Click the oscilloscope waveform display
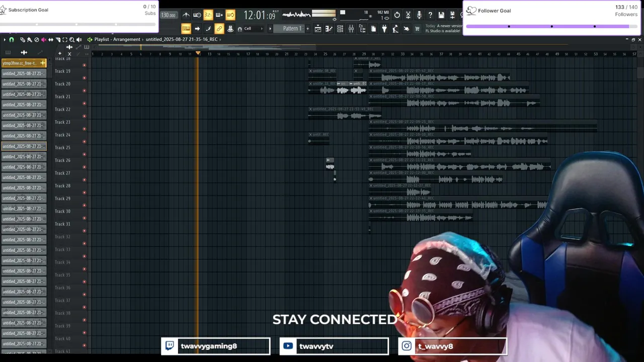644x362 pixels. (297, 14)
